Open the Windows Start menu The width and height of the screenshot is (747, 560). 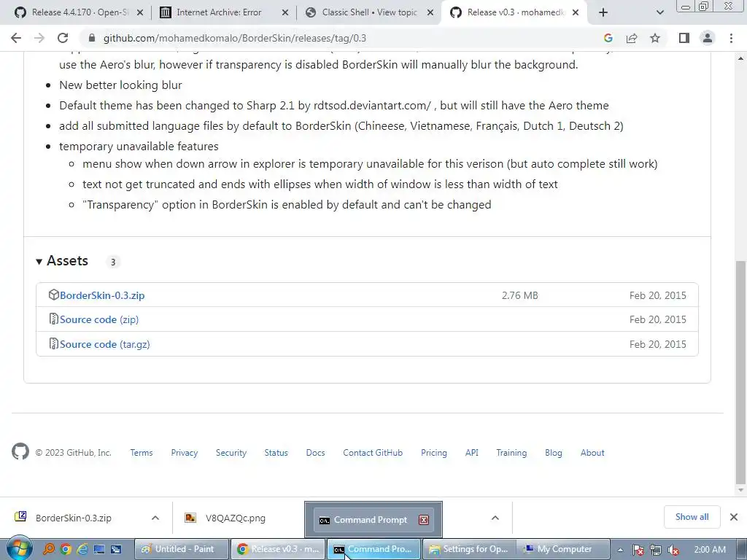click(x=18, y=548)
